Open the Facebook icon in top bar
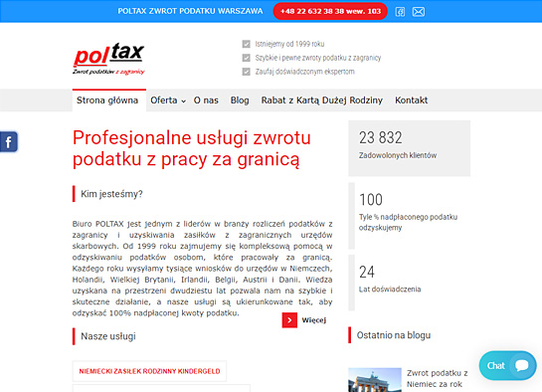The height and width of the screenshot is (392, 542). tap(400, 12)
